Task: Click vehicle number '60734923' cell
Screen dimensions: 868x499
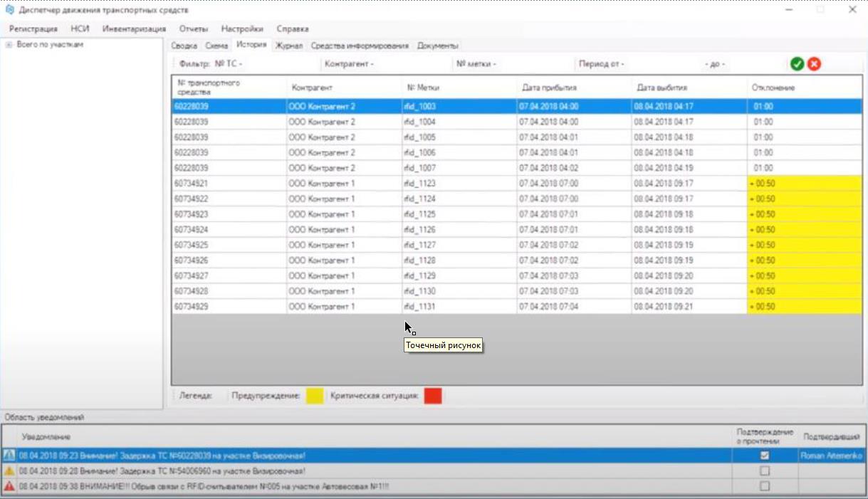Action: (x=229, y=214)
